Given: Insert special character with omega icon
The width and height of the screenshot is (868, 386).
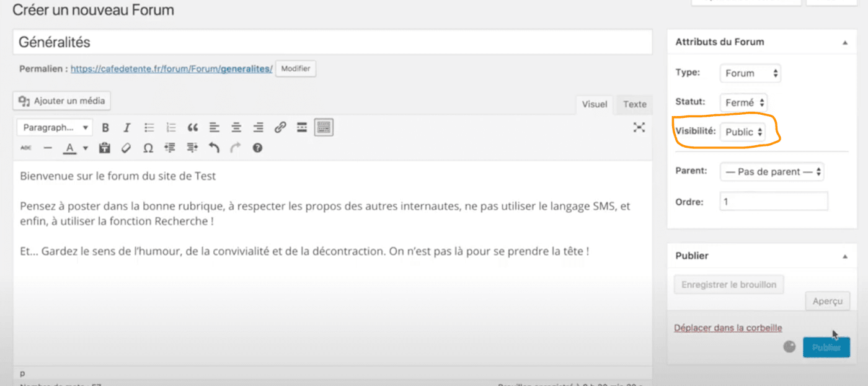Looking at the screenshot, I should point(148,148).
